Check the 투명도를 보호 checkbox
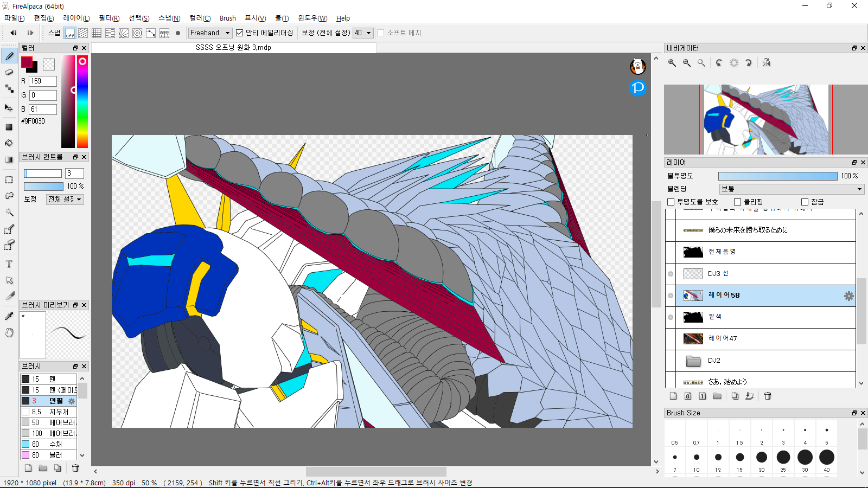Screen dimensions: 868x488 click(x=671, y=202)
